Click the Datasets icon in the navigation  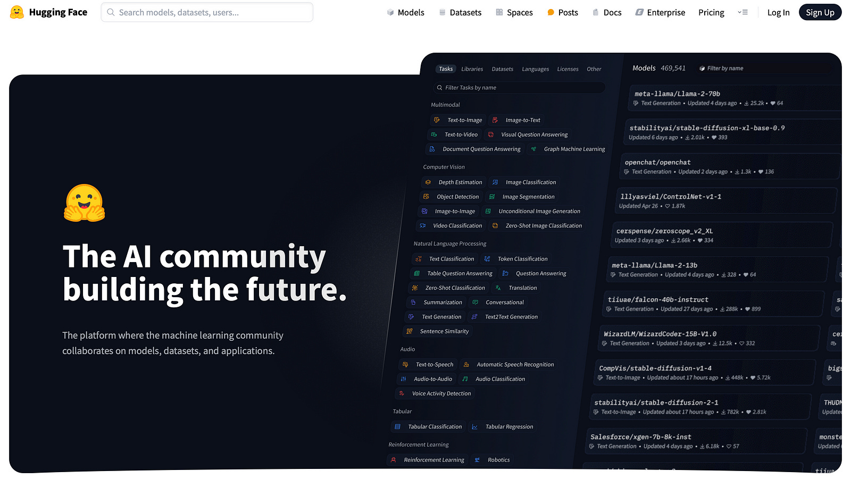click(442, 12)
